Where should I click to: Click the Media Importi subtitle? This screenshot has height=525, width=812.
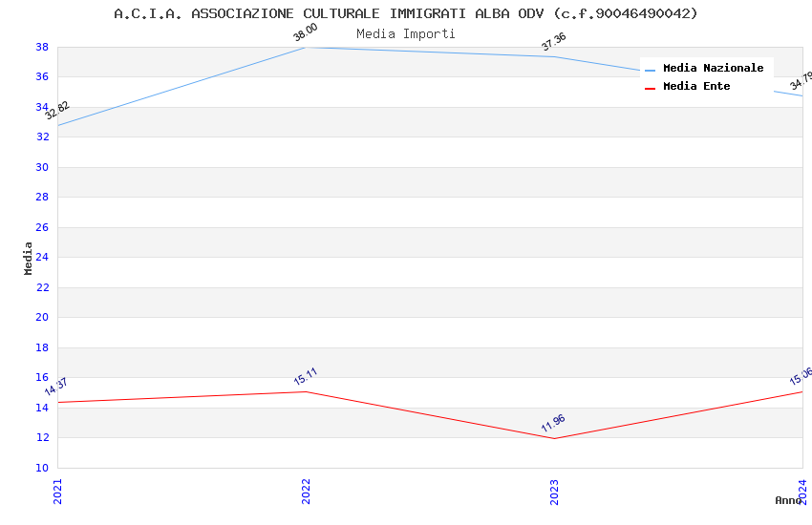click(405, 34)
